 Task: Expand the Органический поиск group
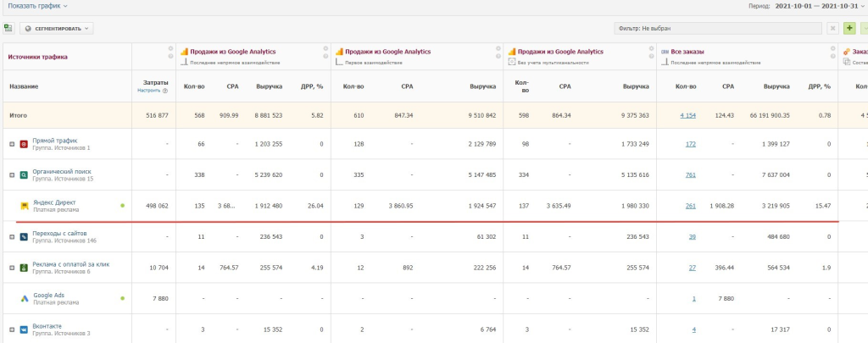(11, 175)
